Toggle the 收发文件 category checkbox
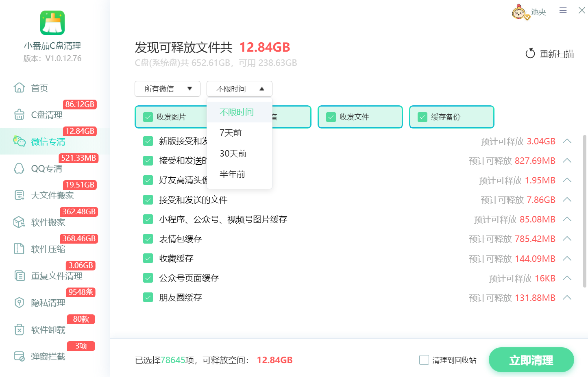The image size is (588, 377). pos(331,117)
